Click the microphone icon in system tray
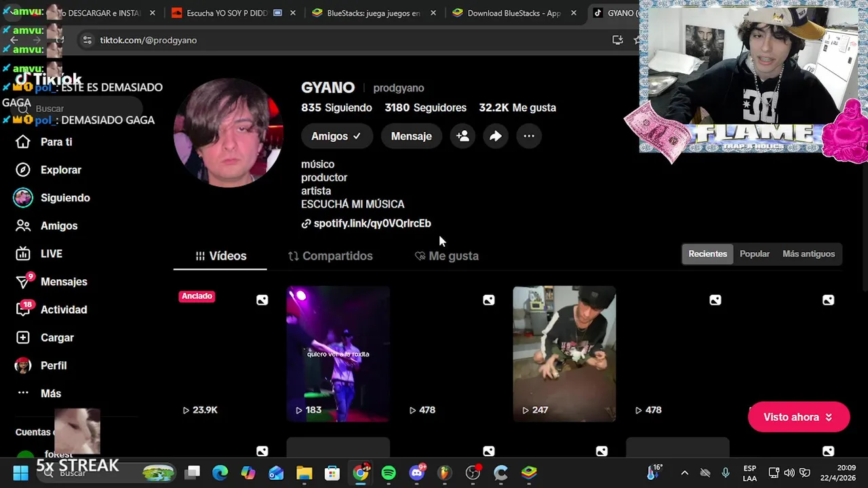The width and height of the screenshot is (868, 488). (x=726, y=473)
